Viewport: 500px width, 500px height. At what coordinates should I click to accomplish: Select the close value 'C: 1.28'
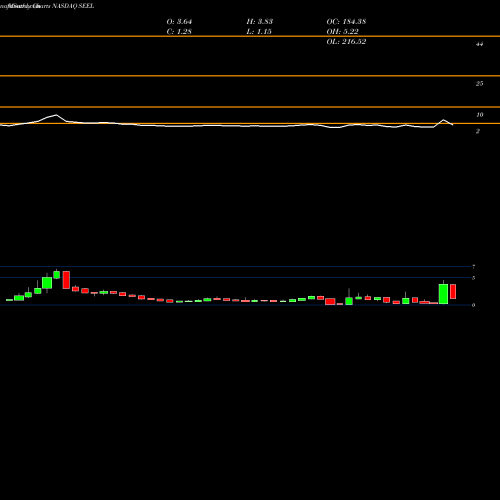pos(179,31)
